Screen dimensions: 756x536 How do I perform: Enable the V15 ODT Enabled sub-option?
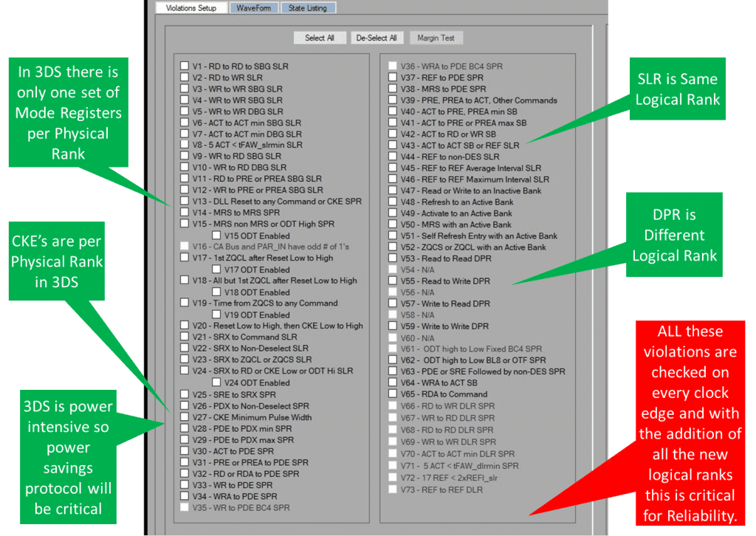[x=217, y=235]
